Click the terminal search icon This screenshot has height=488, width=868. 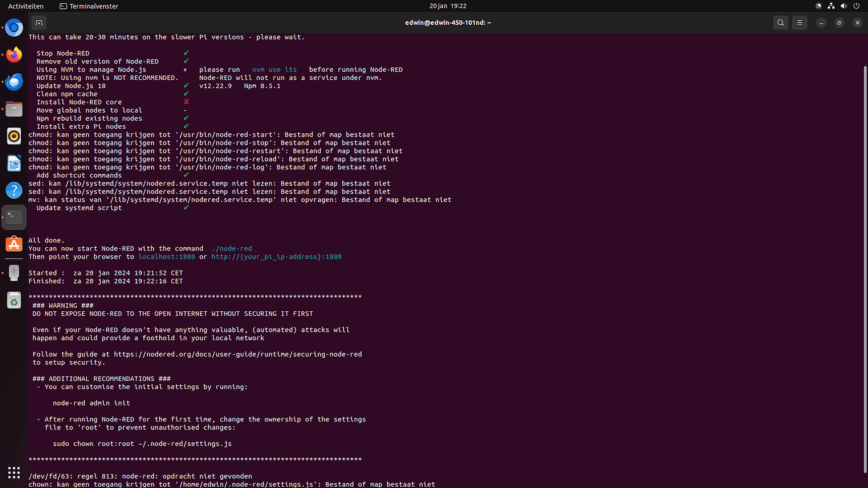pyautogui.click(x=781, y=23)
